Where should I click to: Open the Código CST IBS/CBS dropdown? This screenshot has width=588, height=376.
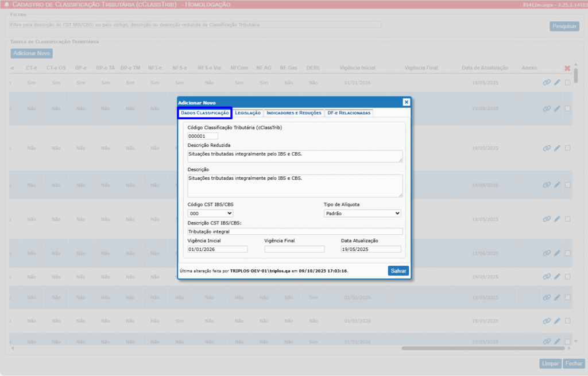point(210,214)
